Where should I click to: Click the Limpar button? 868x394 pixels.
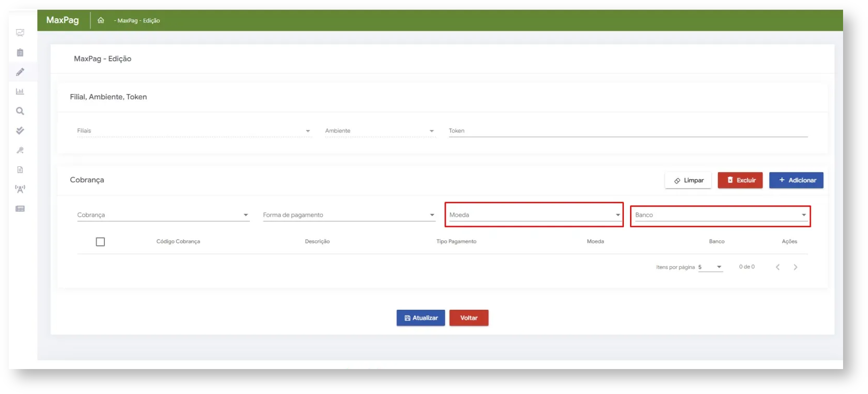[688, 180]
